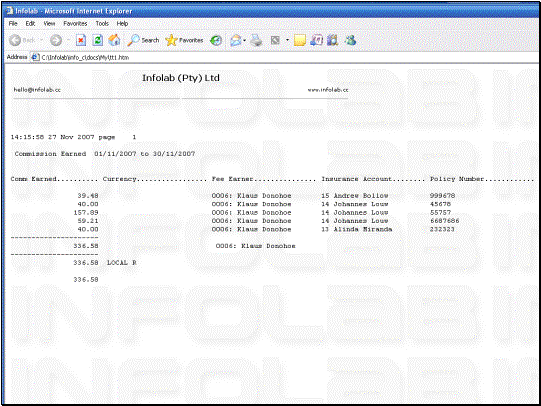
Task: Open the Back history dropdown arrow
Action: click(x=41, y=40)
